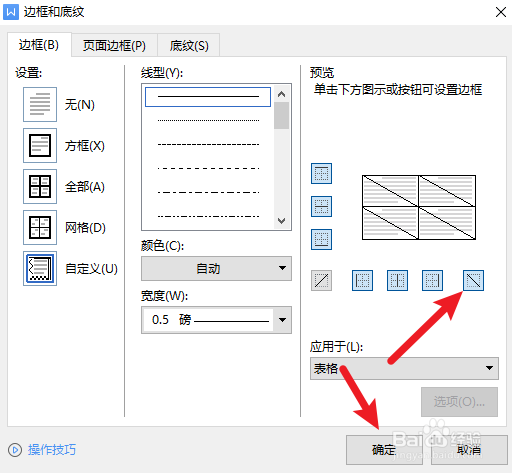Click the line style list down arrow
Viewport: 512px width, 473px height.
coord(282,221)
